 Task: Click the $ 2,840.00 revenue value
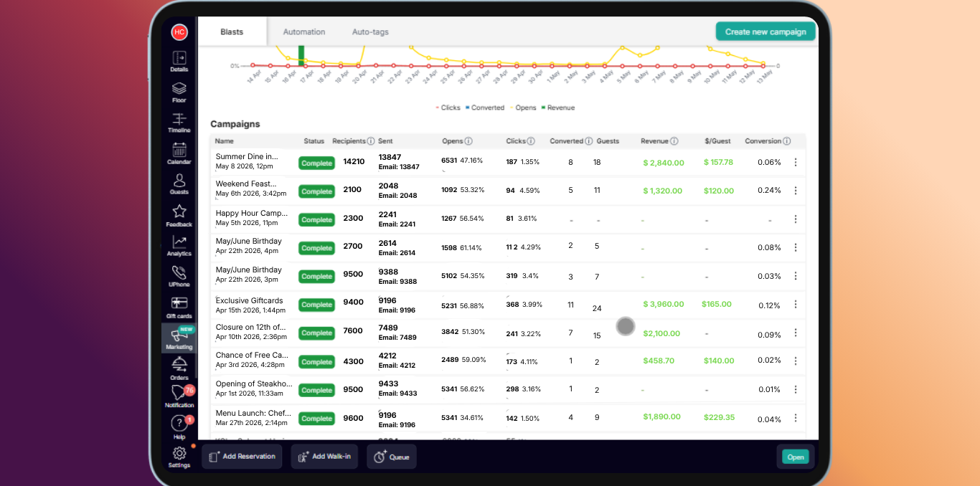(x=664, y=163)
